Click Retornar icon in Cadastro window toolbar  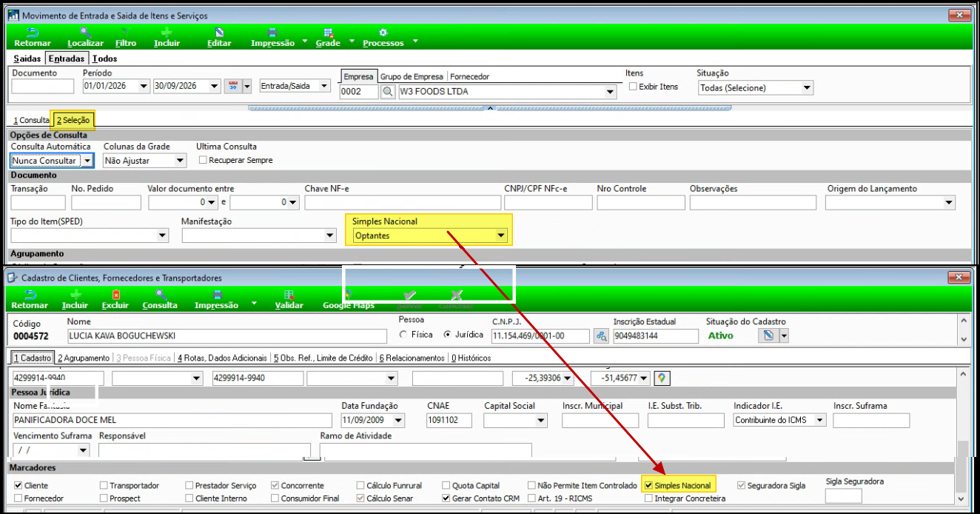pos(30,295)
